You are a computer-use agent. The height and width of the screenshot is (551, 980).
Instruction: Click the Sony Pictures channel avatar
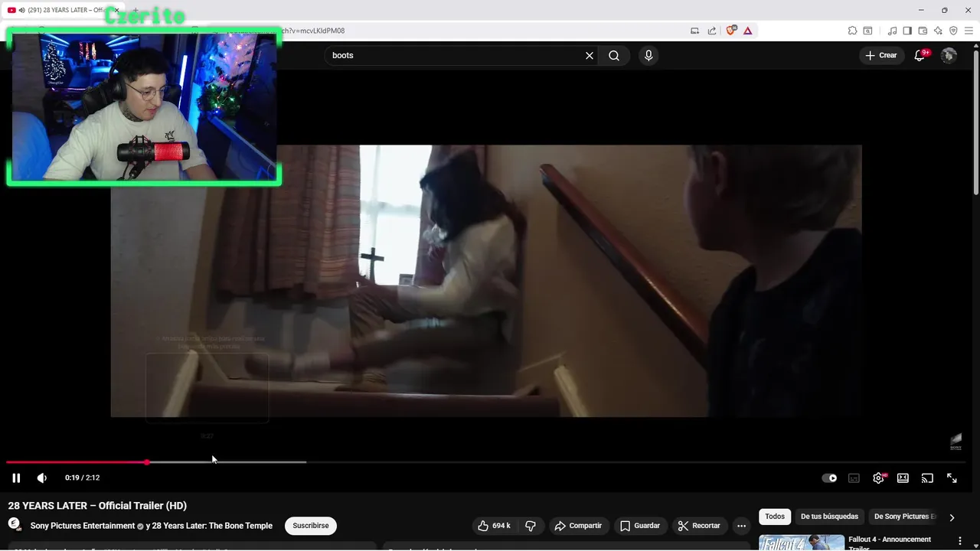coord(15,524)
